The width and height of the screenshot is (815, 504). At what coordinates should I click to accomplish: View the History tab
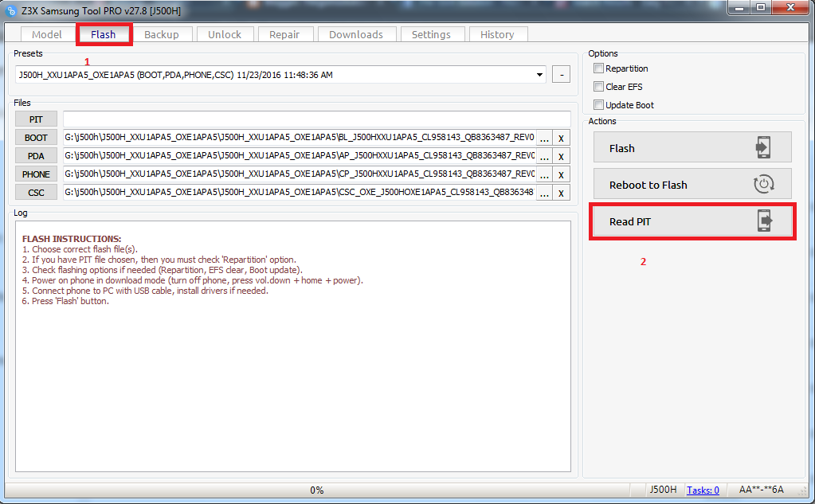497,34
